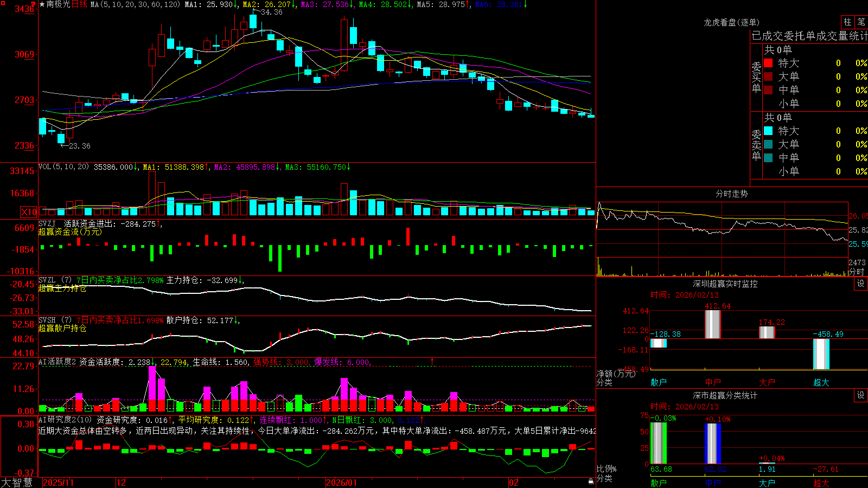Click the 412.64 中户 bar in real-time monitor
This screenshot has width=868, height=488.
713,324
